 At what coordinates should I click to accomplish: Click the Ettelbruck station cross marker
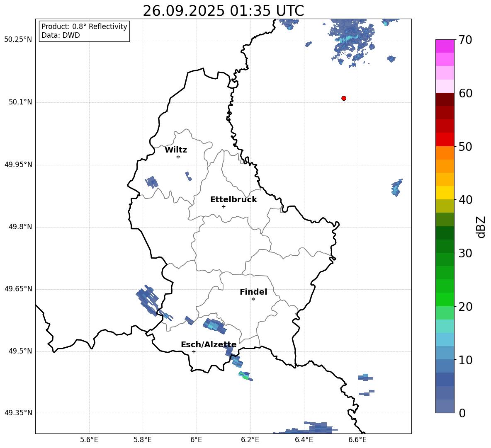224,206
